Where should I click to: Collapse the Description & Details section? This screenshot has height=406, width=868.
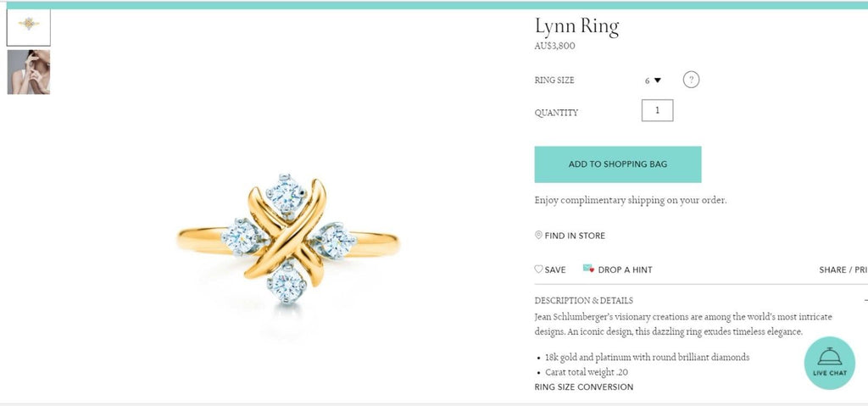[865, 300]
